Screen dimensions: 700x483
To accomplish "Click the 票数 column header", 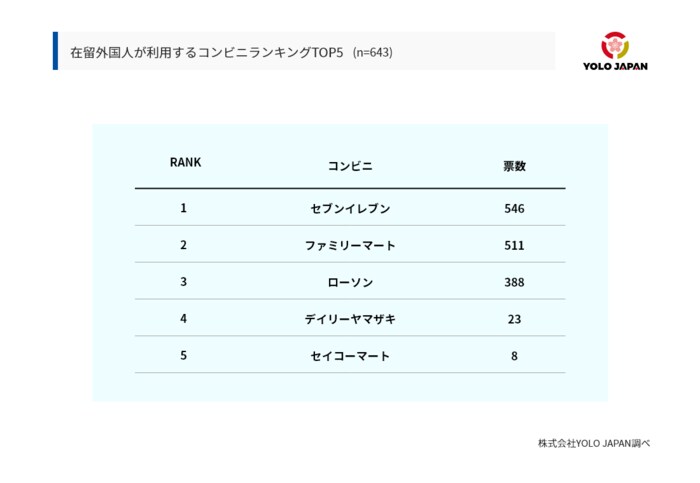I will pos(514,166).
